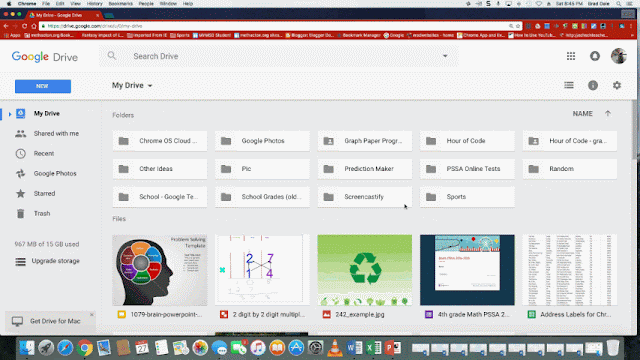This screenshot has height=360, width=640.
Task: Open the Drive settings gear
Action: click(617, 85)
